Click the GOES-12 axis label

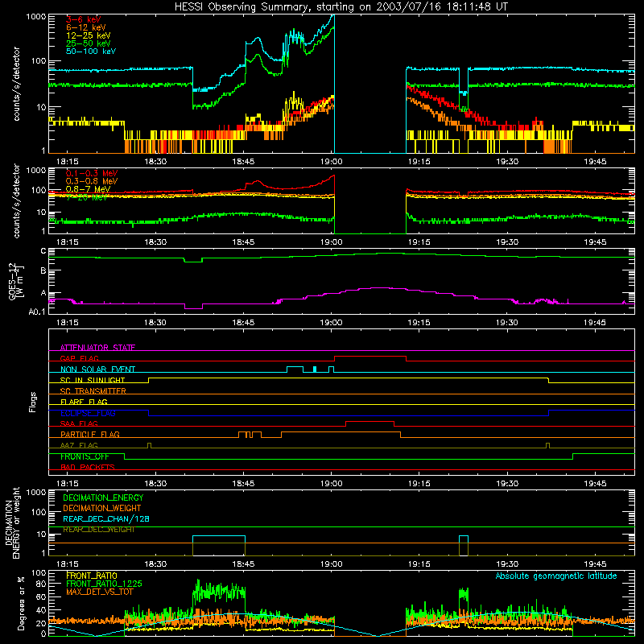tap(16, 281)
